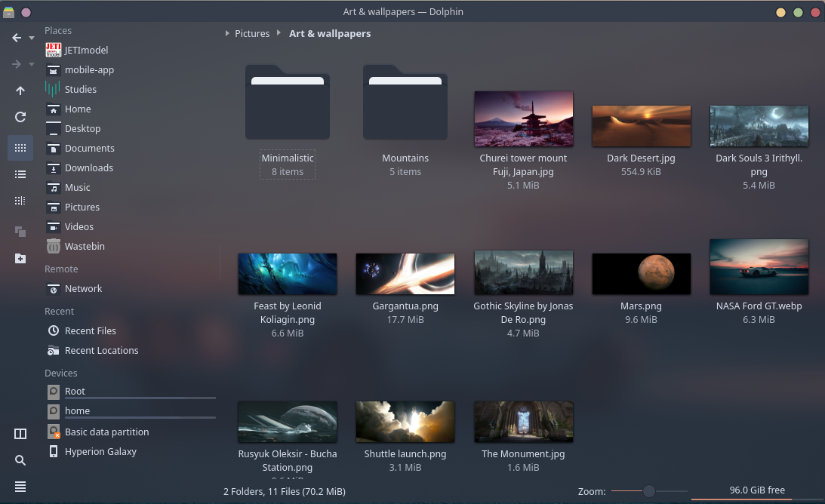The height and width of the screenshot is (504, 825).
Task: Click Art & wallpapers breadcrumb
Action: (330, 34)
